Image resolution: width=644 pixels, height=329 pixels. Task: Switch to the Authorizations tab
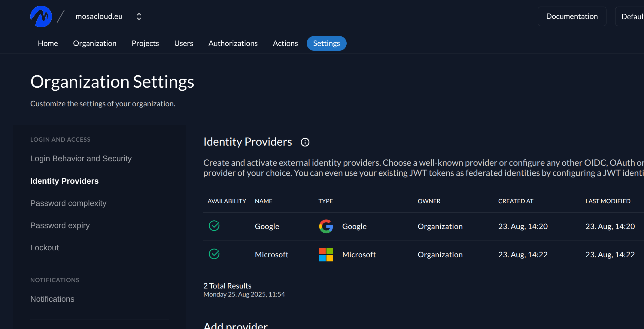pyautogui.click(x=233, y=43)
